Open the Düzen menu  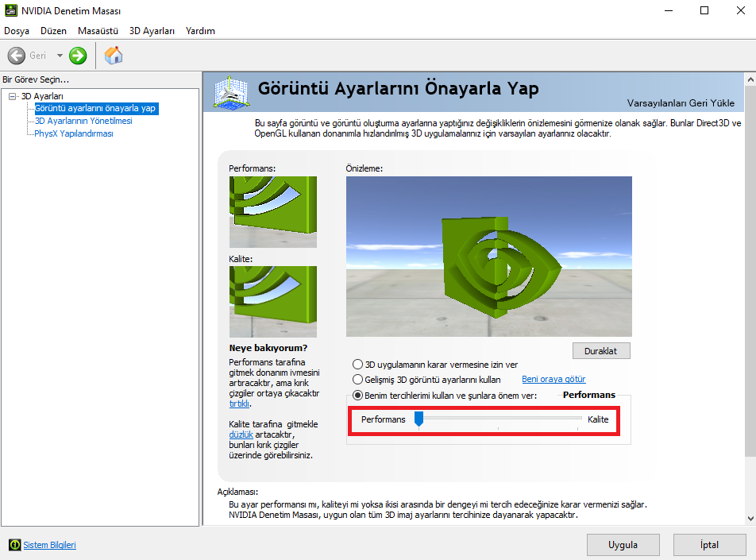click(x=53, y=31)
